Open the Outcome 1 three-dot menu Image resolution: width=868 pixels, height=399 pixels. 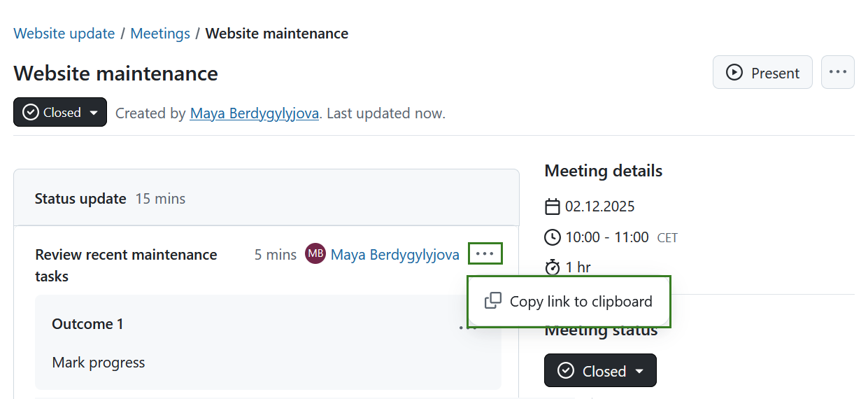(x=463, y=327)
